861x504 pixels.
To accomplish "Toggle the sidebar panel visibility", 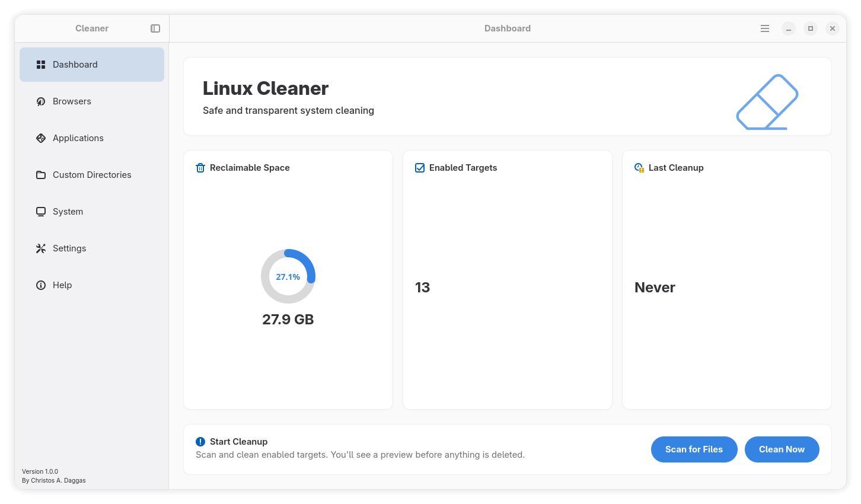I will 155,28.
